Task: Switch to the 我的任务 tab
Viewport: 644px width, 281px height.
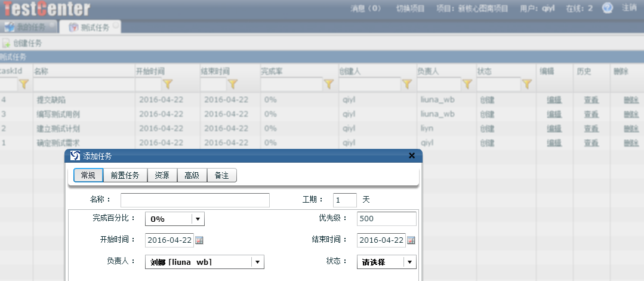Action: tap(29, 28)
